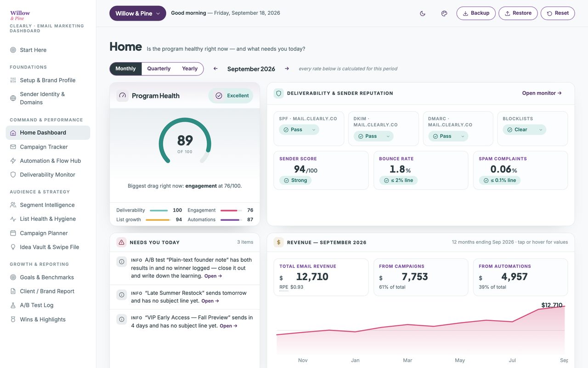Click the Wins & Highlights trophy icon
Image resolution: width=588 pixels, height=368 pixels.
tap(13, 319)
